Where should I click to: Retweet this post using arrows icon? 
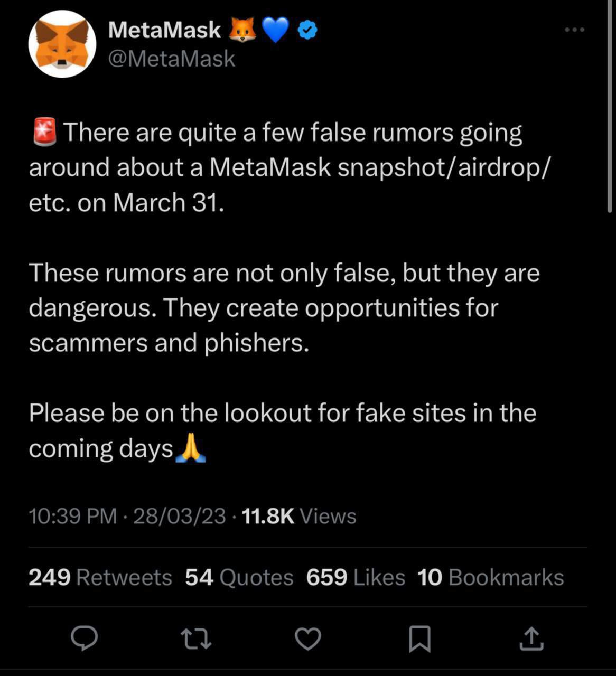(196, 638)
